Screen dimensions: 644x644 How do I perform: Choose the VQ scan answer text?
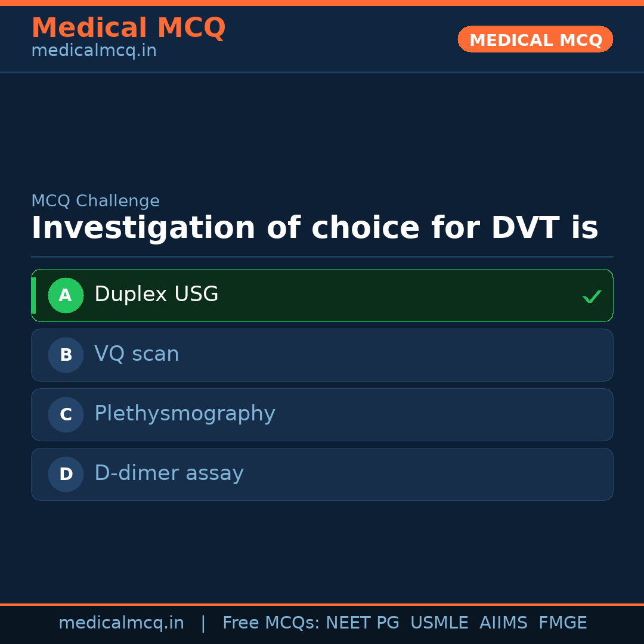coord(137,354)
